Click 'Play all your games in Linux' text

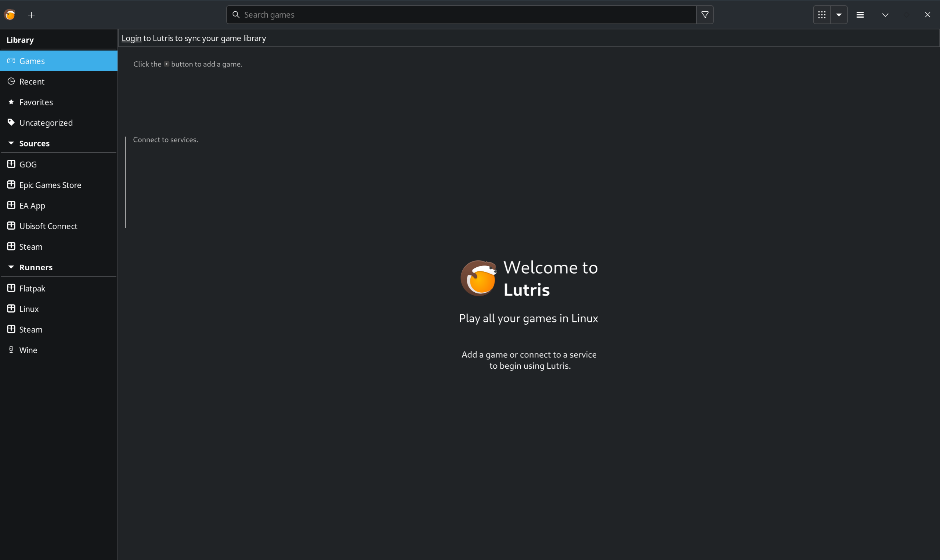(x=528, y=318)
